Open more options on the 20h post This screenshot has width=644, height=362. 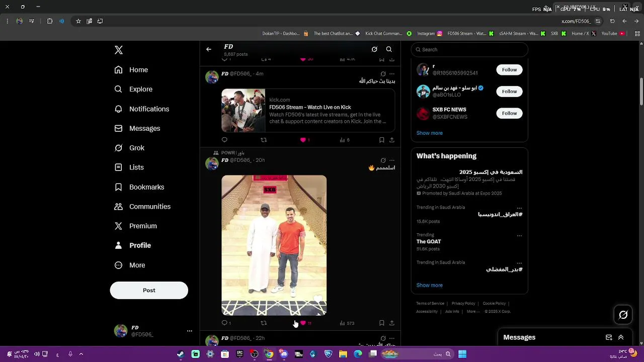point(392,160)
